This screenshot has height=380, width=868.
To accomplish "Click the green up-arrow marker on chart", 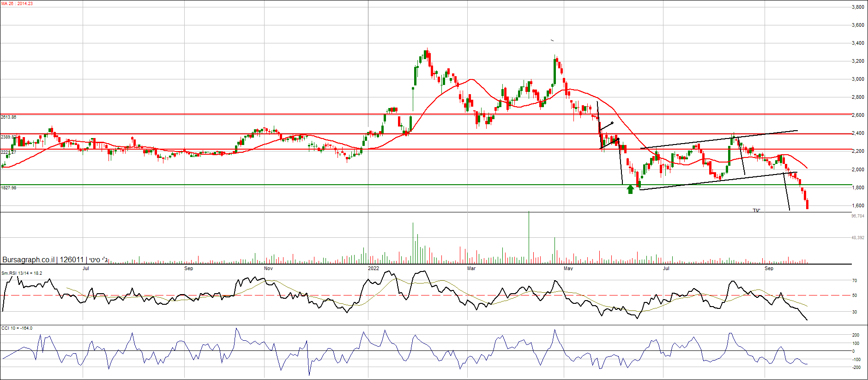I will coord(631,189).
